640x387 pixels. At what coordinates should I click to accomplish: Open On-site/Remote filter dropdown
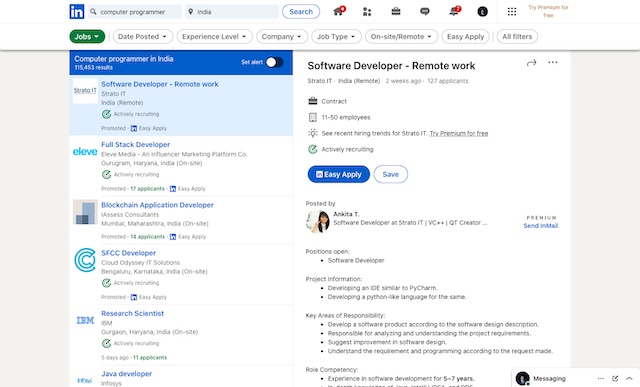tap(402, 36)
